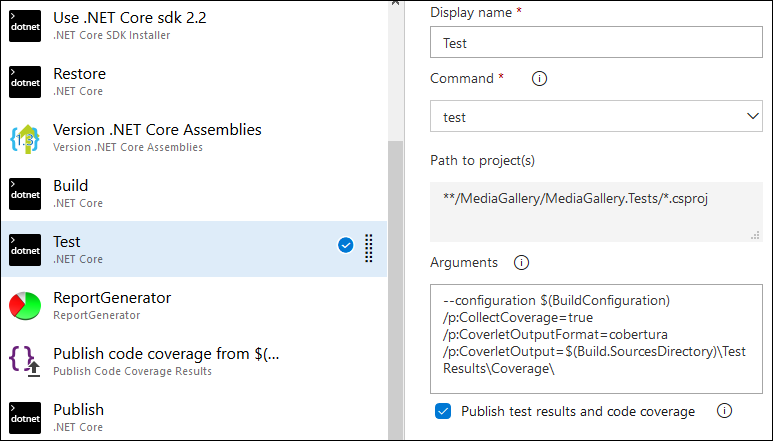
Task: Click the Version .NET Core Assemblies icon
Action: click(x=25, y=138)
